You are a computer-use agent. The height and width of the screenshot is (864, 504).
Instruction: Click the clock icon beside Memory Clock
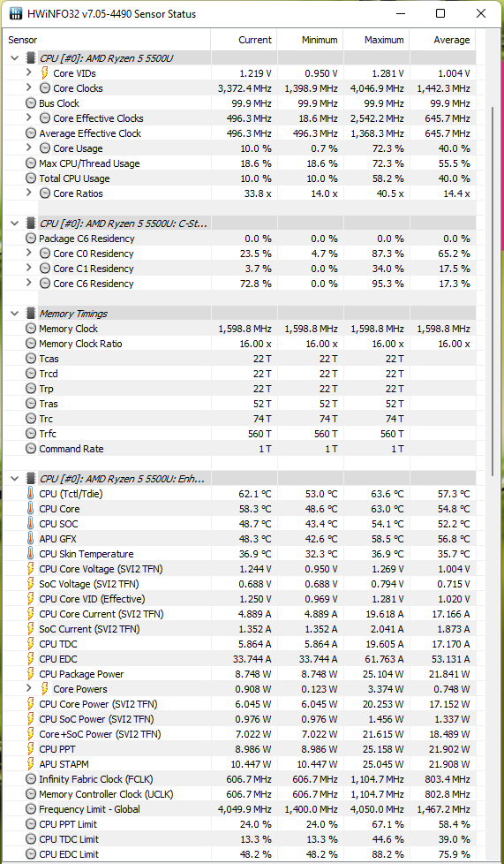coord(31,329)
